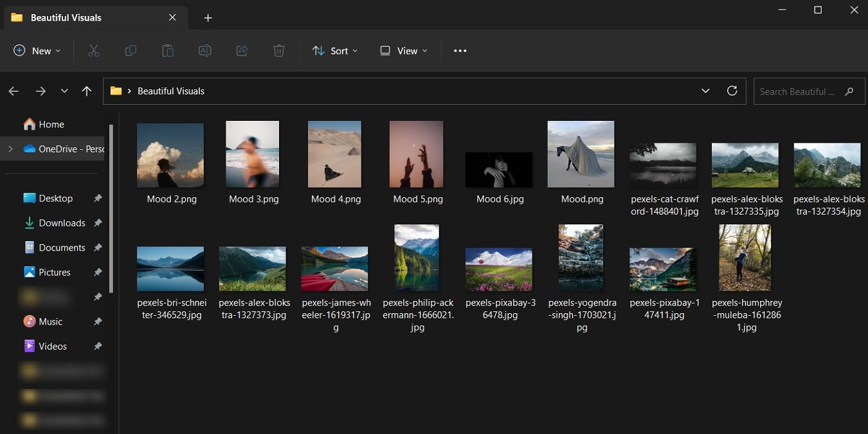Expand the New button dropdown
Screen dimensions: 868x434
pyautogui.click(x=57, y=50)
